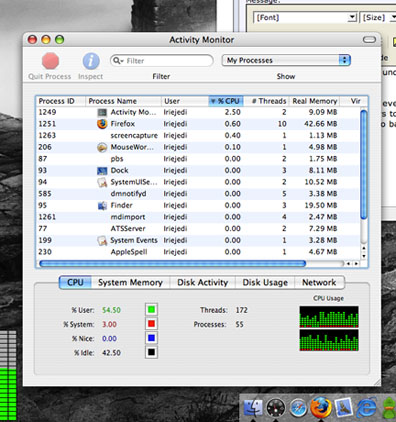396x422 pixels.
Task: Launch Firefox from the Dock
Action: [x=321, y=407]
